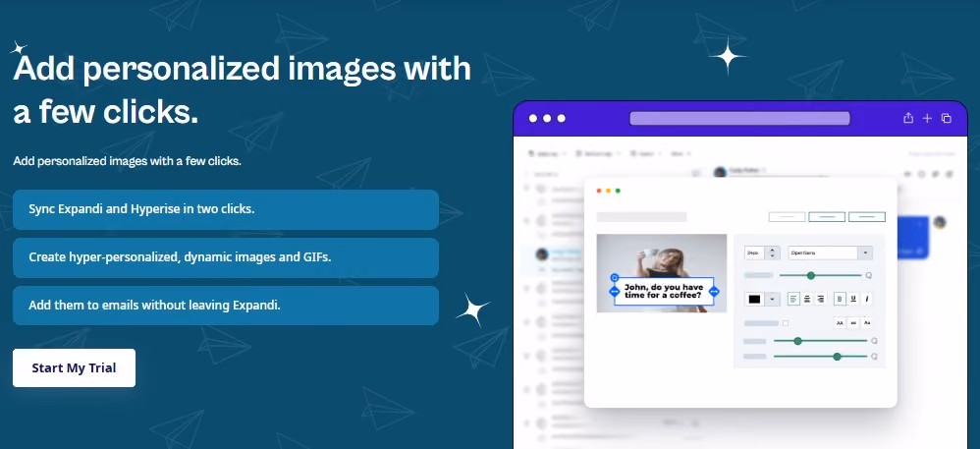Viewport: 980px width, 449px height.
Task: Click the 'Add personalized images with a few clicks.' heading
Action: coord(242,90)
